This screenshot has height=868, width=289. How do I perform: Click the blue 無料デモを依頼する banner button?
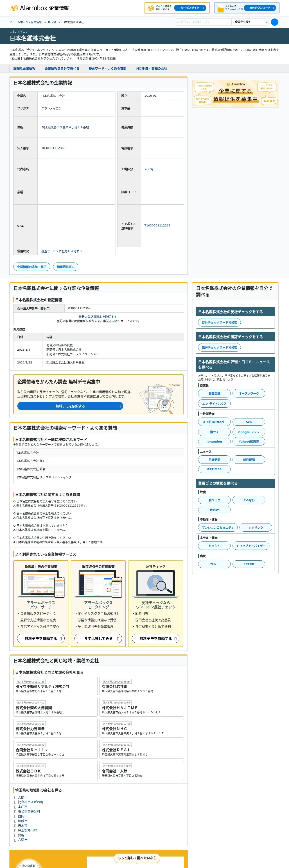tap(70, 406)
